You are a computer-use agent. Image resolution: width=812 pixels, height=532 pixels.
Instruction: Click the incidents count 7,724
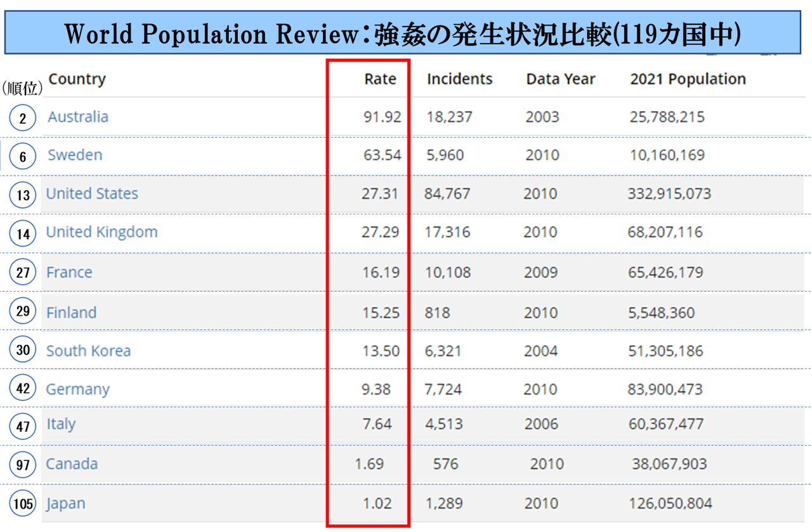(443, 389)
